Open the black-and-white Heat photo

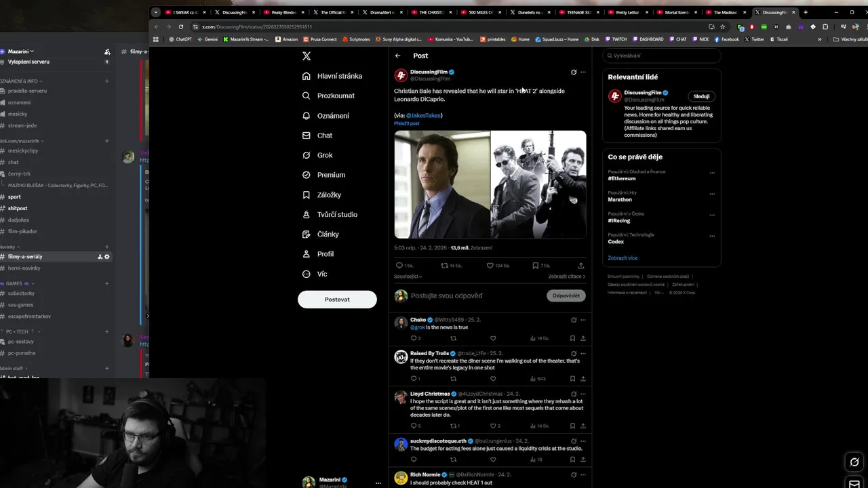pos(538,184)
